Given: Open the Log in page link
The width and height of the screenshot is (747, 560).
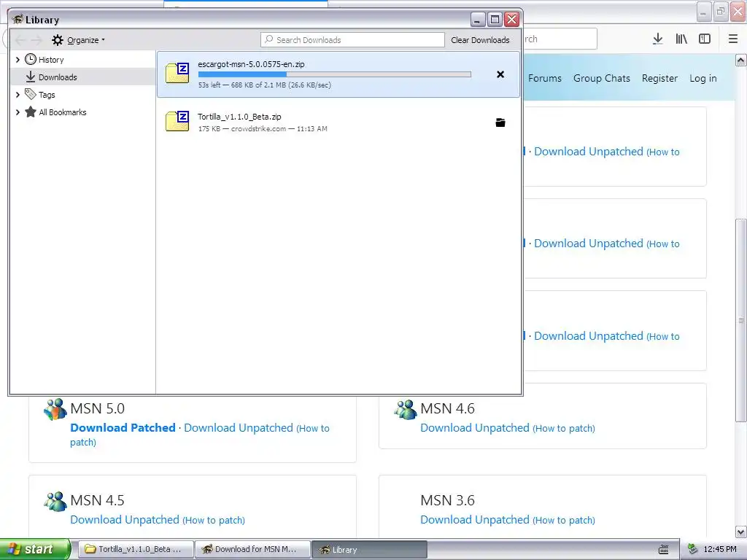Looking at the screenshot, I should coord(703,78).
